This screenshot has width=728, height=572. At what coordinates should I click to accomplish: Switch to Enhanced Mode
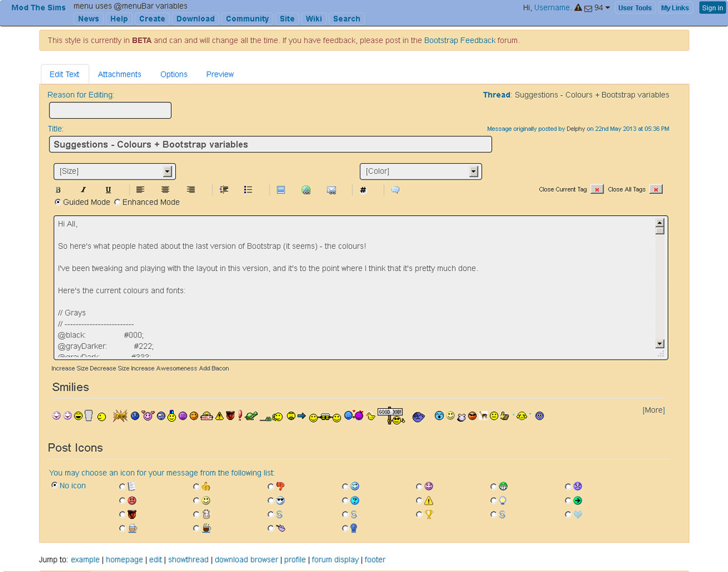117,202
